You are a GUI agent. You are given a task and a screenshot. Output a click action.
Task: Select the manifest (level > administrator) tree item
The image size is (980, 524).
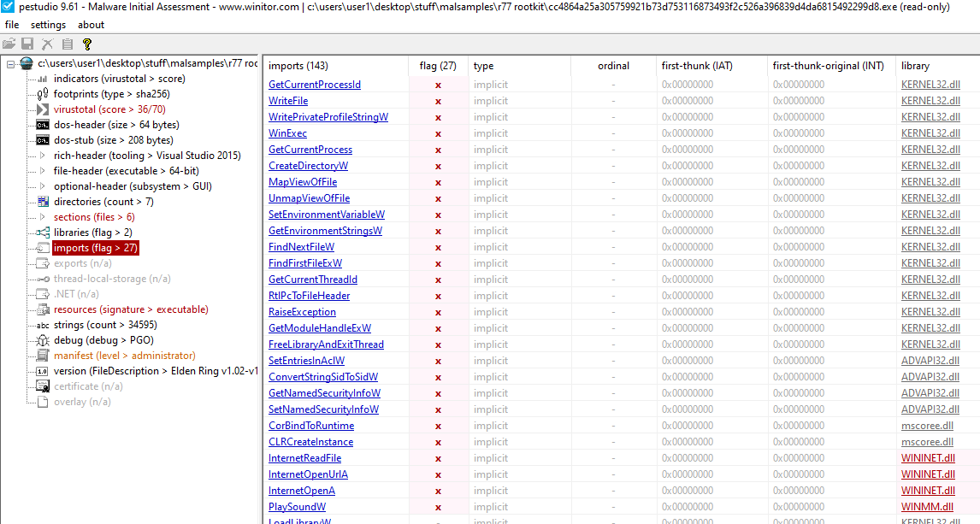click(x=124, y=356)
